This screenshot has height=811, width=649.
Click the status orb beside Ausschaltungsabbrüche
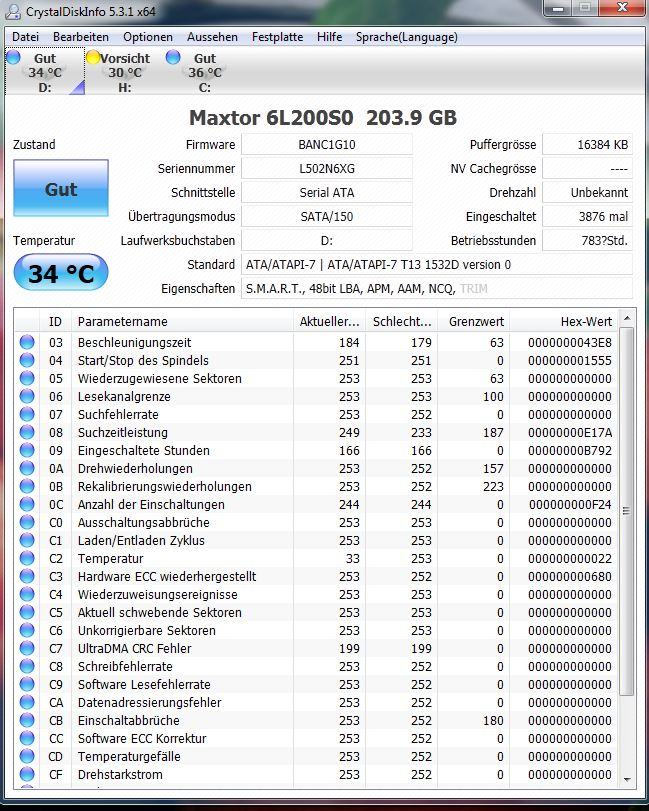[27, 522]
